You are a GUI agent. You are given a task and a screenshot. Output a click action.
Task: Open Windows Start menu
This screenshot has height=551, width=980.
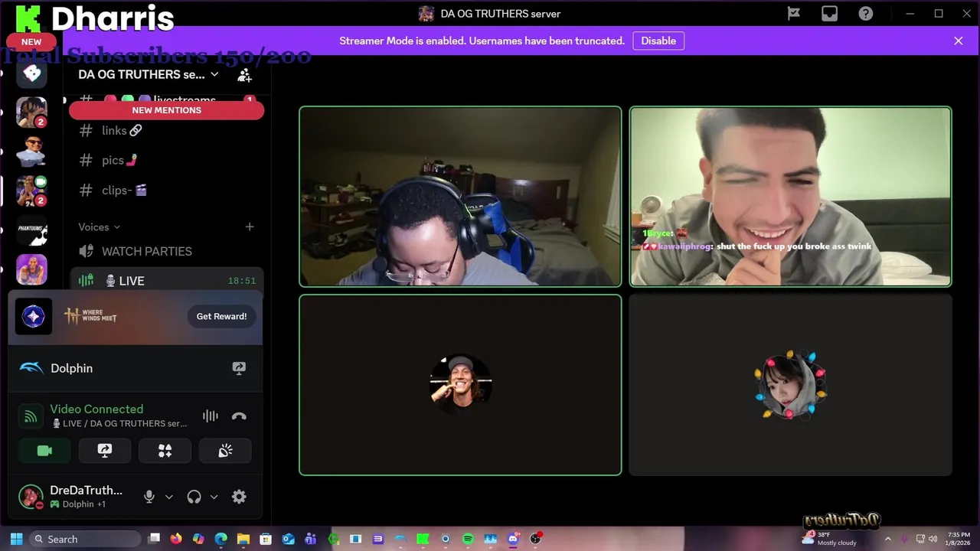pos(17,539)
